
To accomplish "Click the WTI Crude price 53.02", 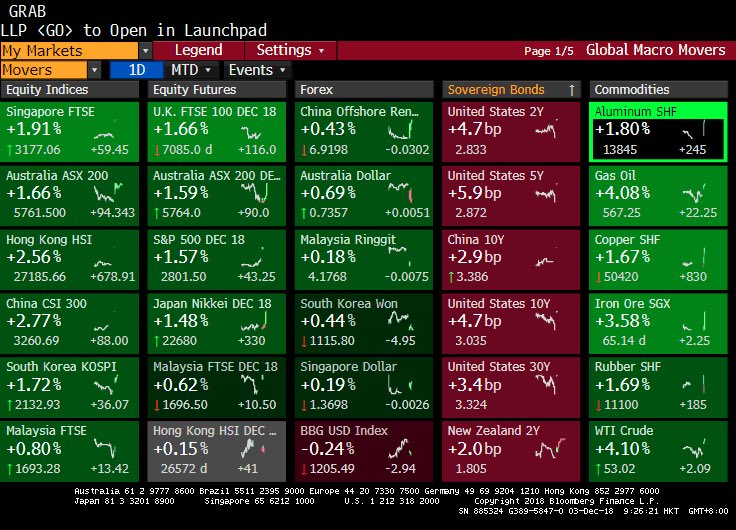I will 619,469.
